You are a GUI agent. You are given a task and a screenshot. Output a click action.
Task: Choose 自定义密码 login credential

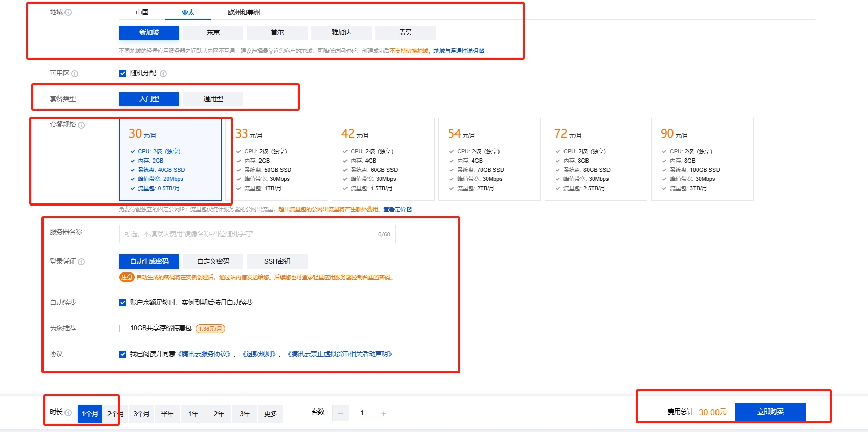213,262
